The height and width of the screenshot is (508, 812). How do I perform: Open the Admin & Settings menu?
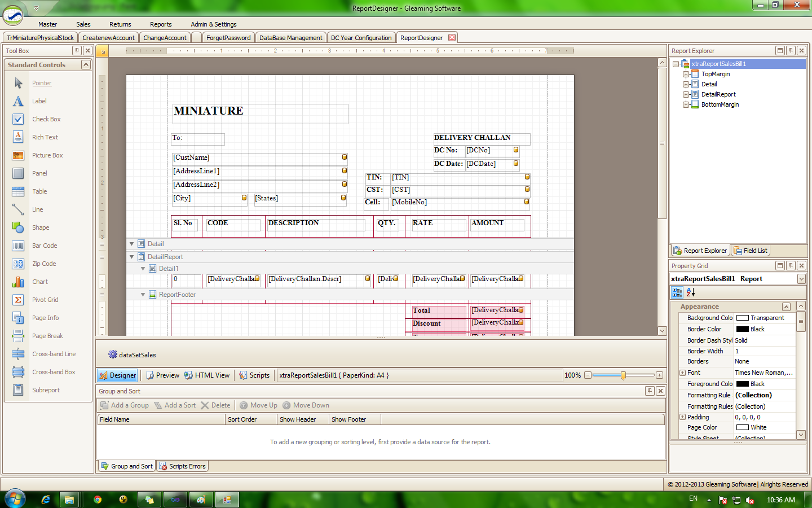(x=214, y=24)
